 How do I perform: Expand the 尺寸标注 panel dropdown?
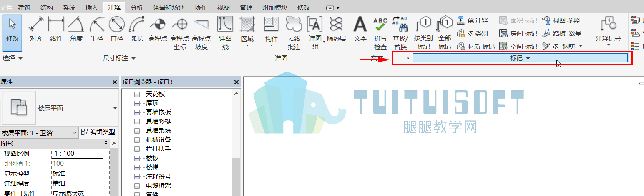(119, 58)
